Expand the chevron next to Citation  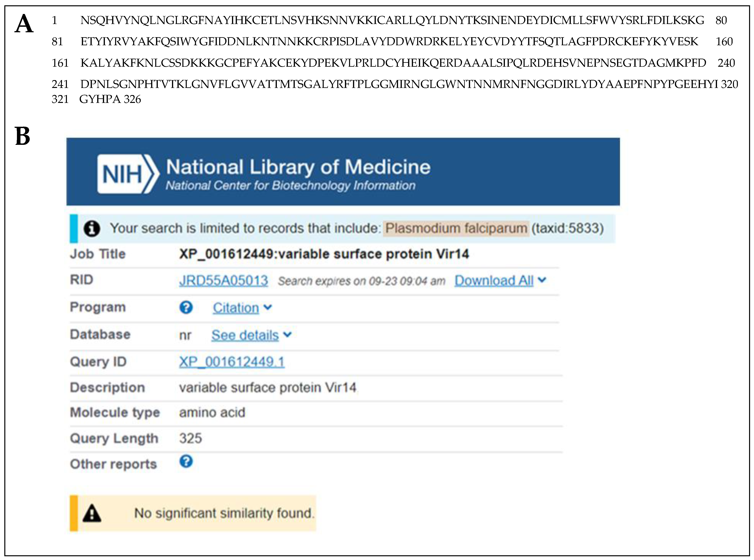(268, 308)
